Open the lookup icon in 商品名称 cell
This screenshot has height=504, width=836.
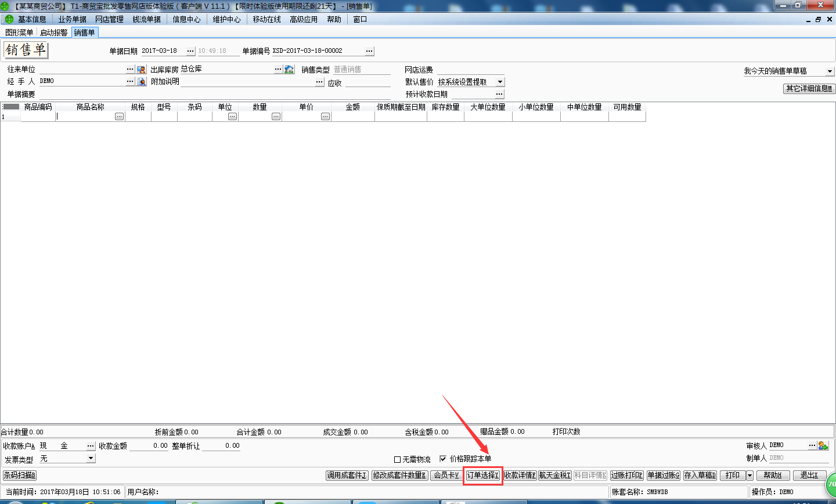pos(118,116)
